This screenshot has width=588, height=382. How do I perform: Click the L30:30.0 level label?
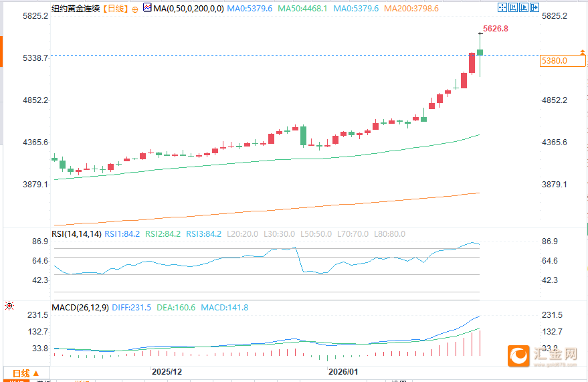click(280, 234)
